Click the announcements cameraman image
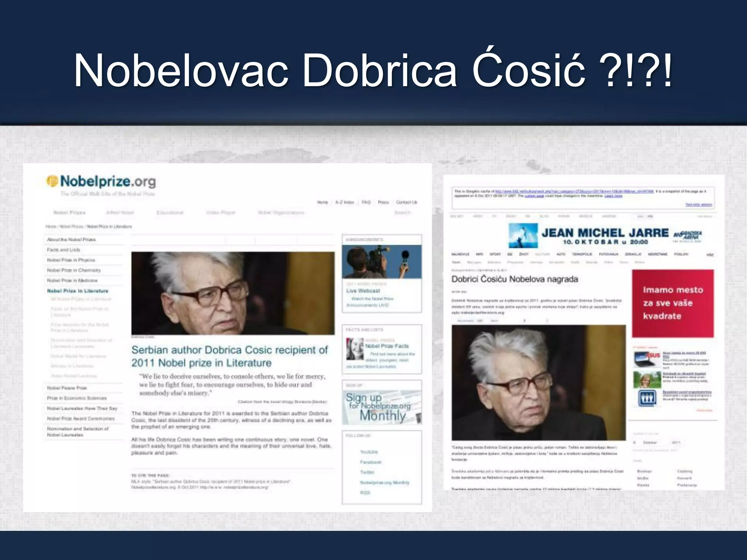Screen dimensions: 747x560 pyautogui.click(x=382, y=262)
